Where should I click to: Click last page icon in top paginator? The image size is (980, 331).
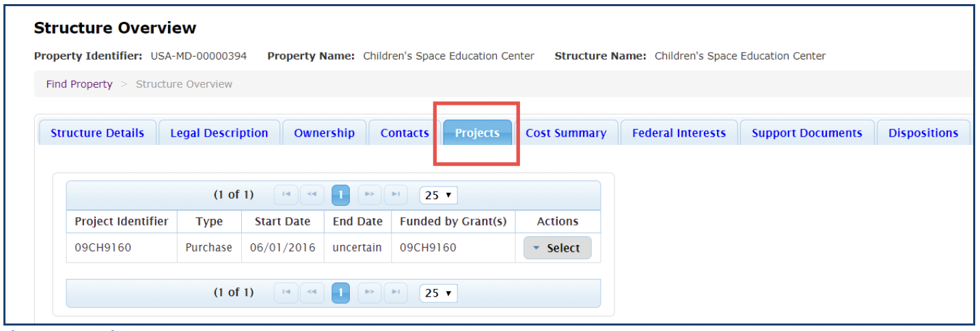point(396,195)
